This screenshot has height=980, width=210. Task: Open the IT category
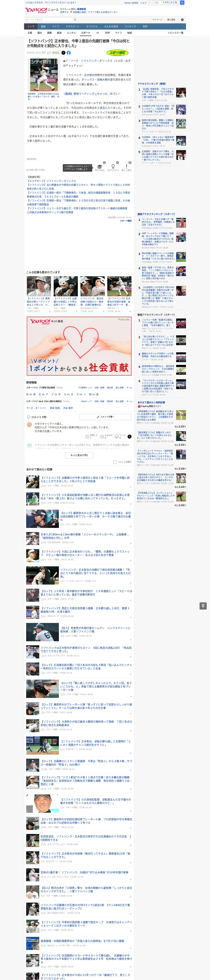(x=98, y=33)
